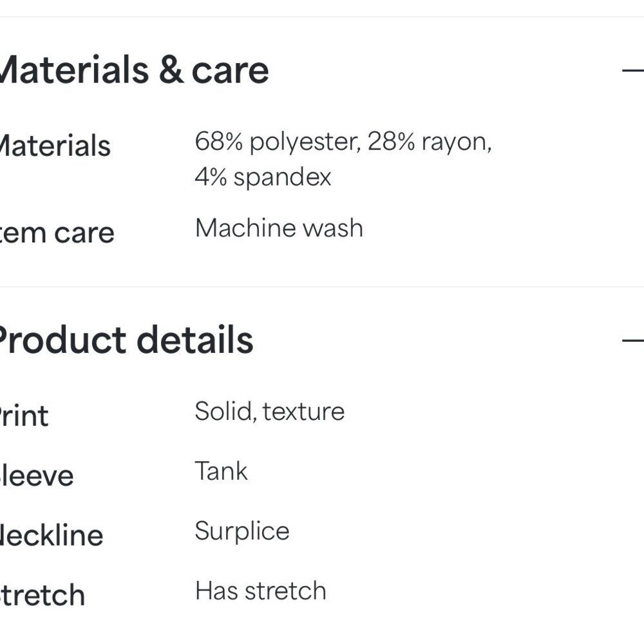This screenshot has width=644, height=644.
Task: Click the divider line above Materials & care
Action: (322, 17)
